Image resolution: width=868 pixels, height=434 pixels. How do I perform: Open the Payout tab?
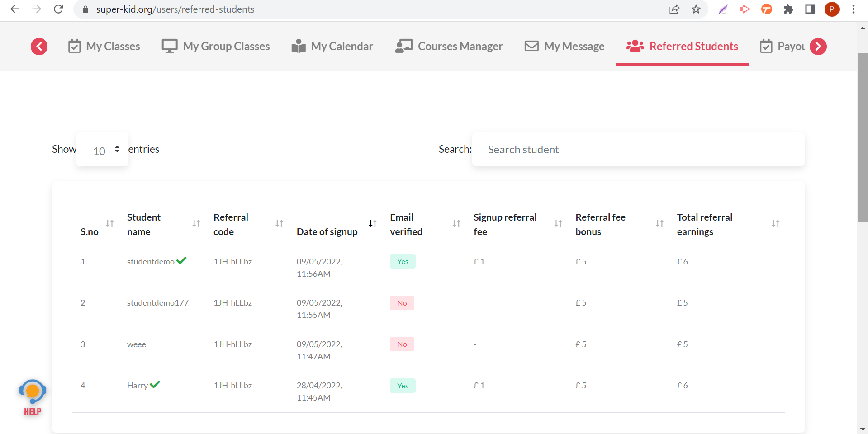coord(783,46)
